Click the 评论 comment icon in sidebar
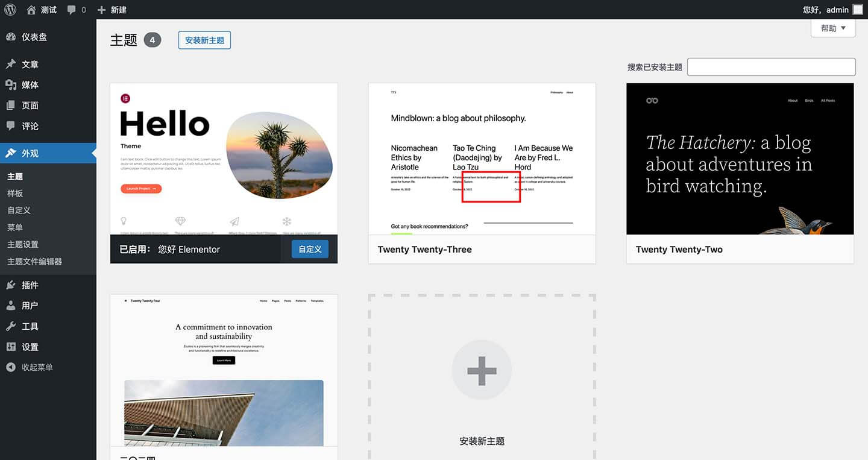The height and width of the screenshot is (460, 868). 11,126
